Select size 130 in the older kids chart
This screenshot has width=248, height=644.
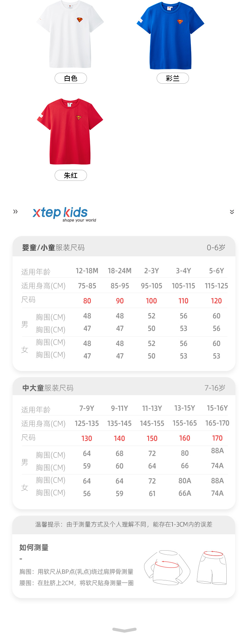click(x=87, y=438)
